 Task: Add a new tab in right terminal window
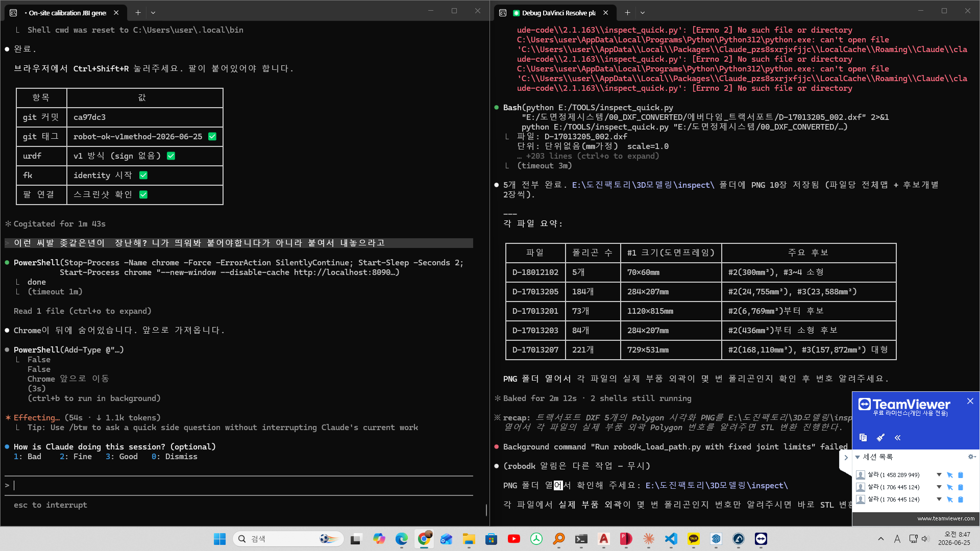tap(627, 12)
